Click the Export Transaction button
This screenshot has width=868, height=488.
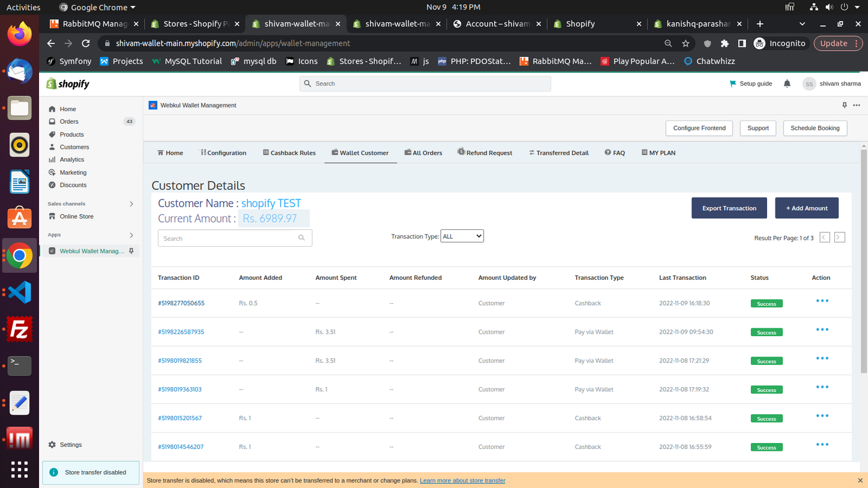[x=729, y=208]
